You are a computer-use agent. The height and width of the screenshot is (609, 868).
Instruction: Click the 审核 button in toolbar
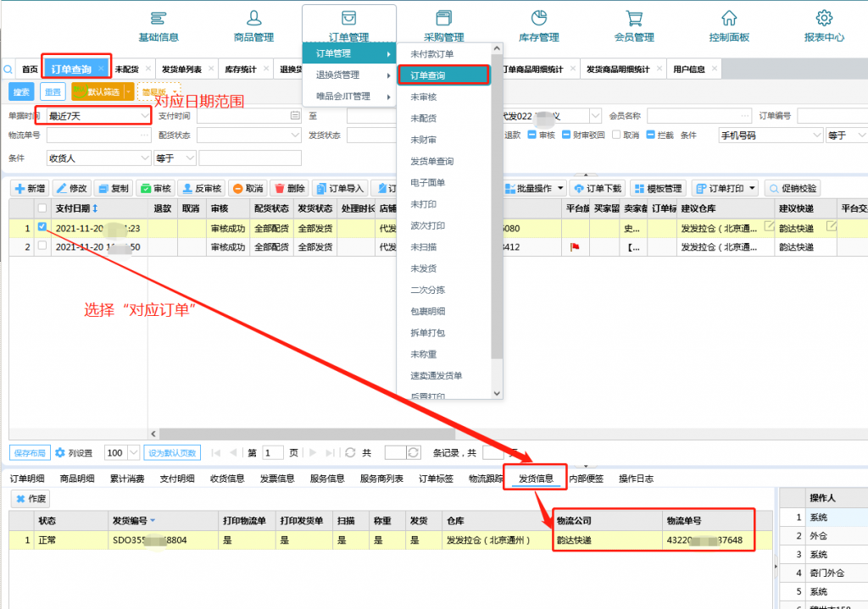click(x=156, y=189)
